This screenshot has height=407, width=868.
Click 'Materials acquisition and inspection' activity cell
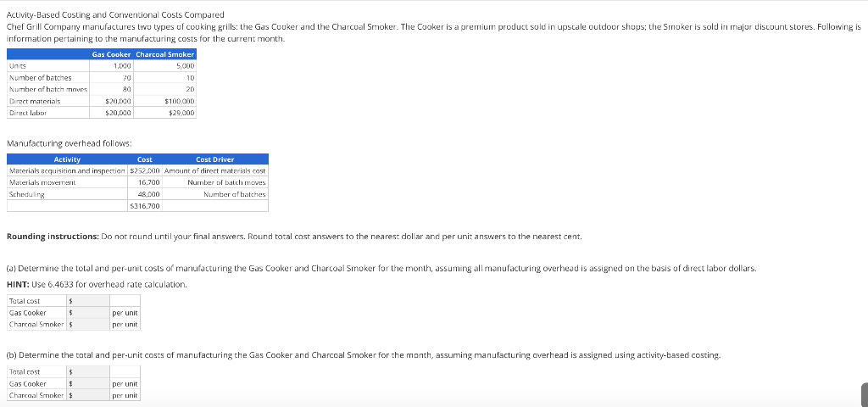(x=67, y=170)
